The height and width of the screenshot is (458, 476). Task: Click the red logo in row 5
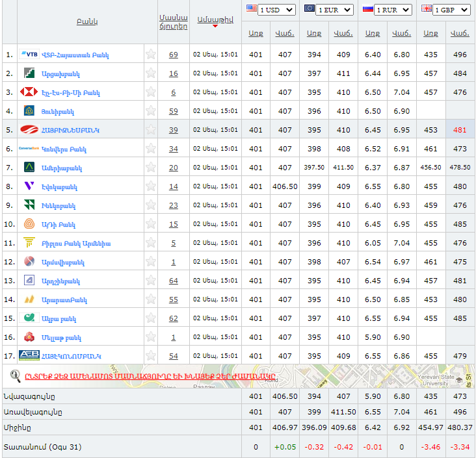coord(29,129)
